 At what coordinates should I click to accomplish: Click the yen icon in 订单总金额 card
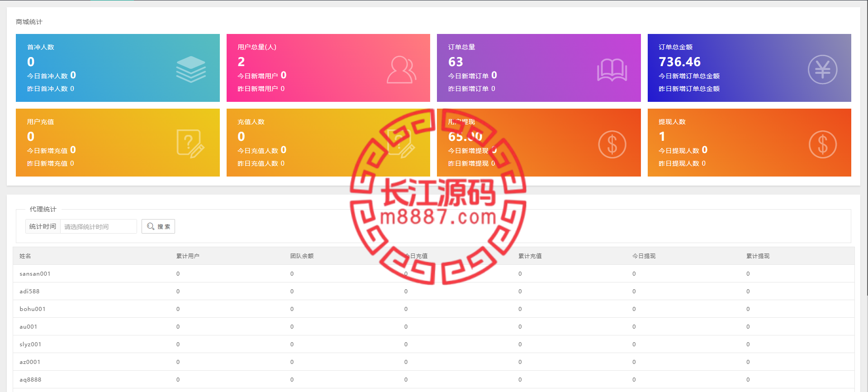pyautogui.click(x=822, y=69)
